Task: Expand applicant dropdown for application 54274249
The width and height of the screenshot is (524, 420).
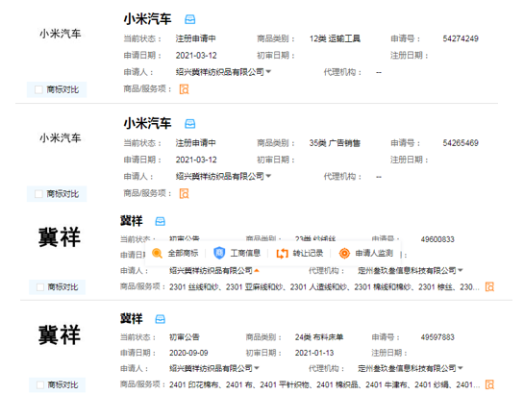Action: point(268,71)
